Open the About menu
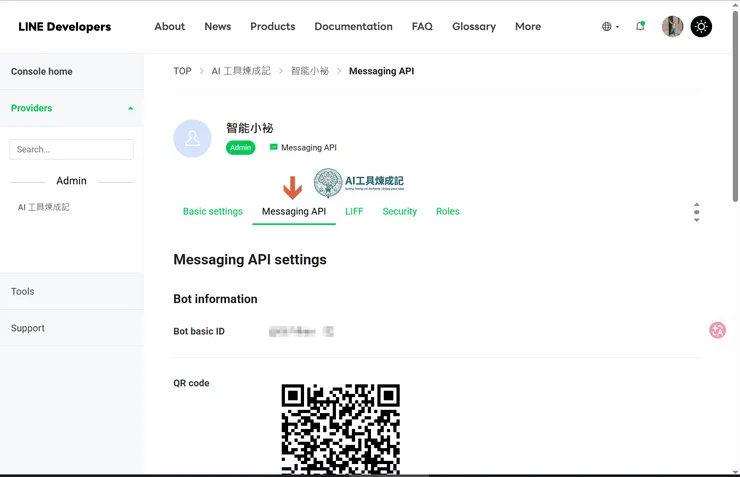This screenshot has height=477, width=740. pyautogui.click(x=169, y=26)
